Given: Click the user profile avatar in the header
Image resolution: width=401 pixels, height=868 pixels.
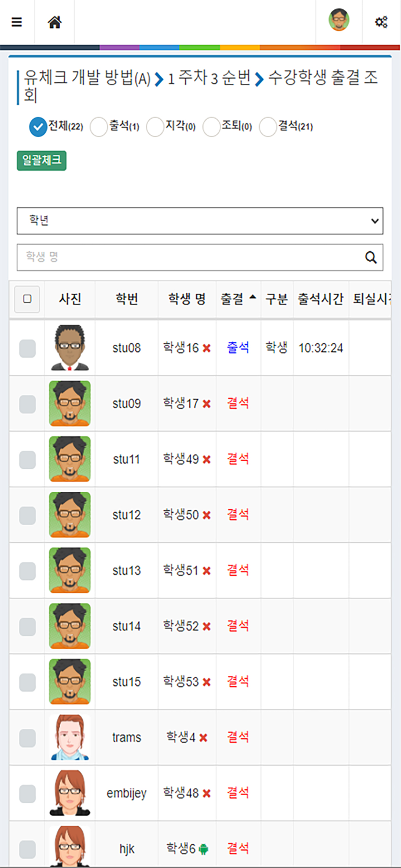Looking at the screenshot, I should pos(339,20).
